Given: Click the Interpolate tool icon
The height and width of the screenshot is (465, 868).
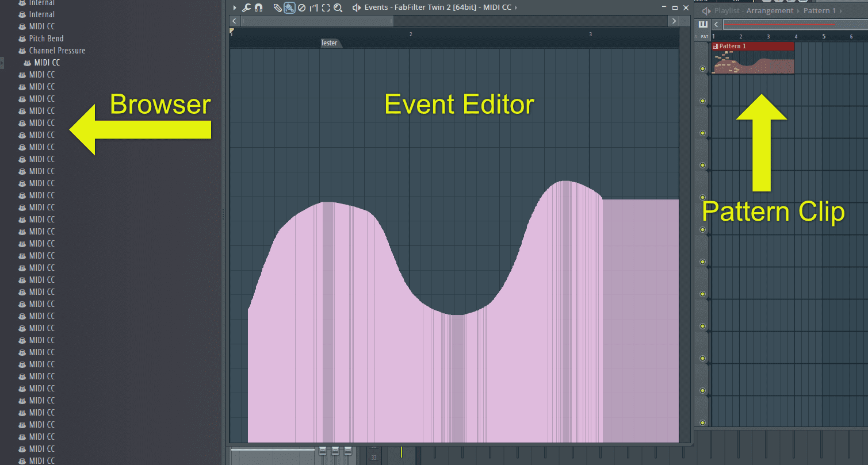Looking at the screenshot, I should [313, 7].
